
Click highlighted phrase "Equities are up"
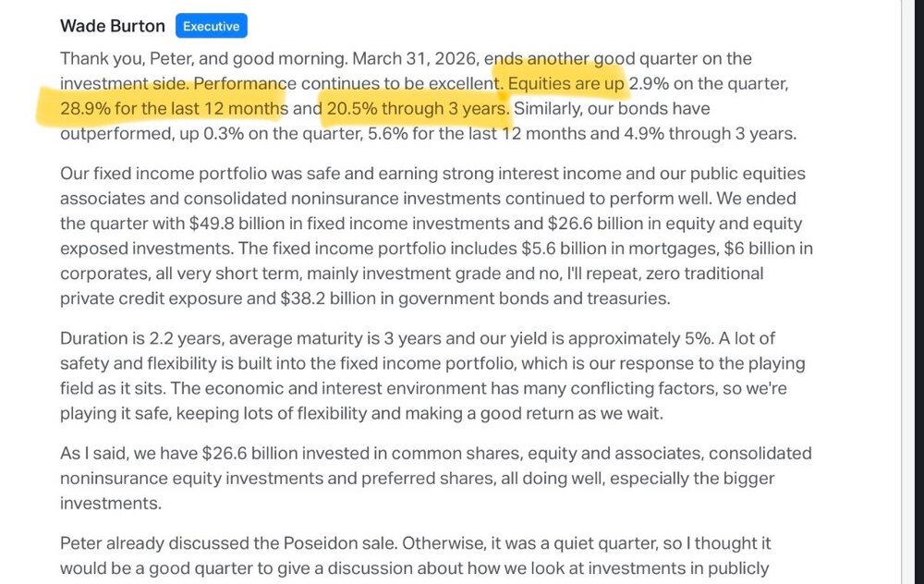point(565,84)
